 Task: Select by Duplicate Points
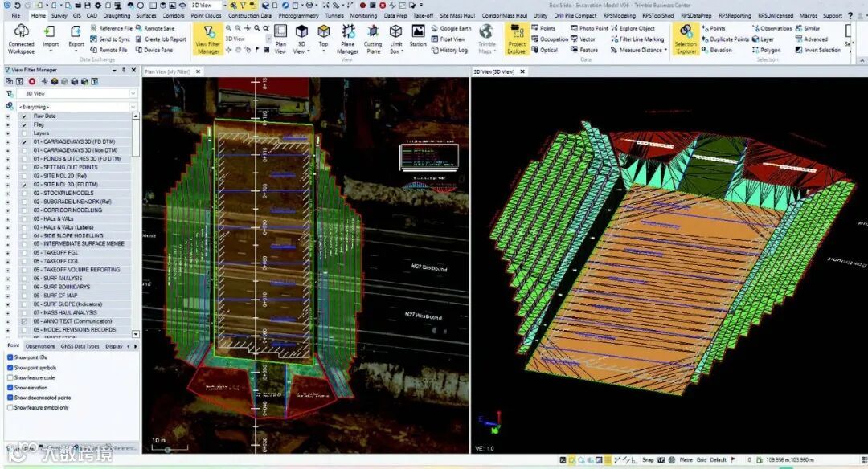tap(725, 39)
